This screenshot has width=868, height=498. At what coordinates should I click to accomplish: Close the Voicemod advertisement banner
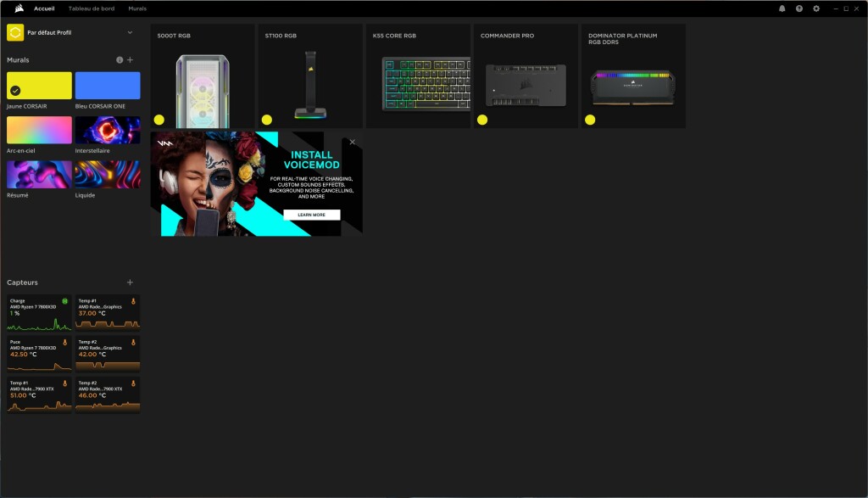tap(353, 142)
